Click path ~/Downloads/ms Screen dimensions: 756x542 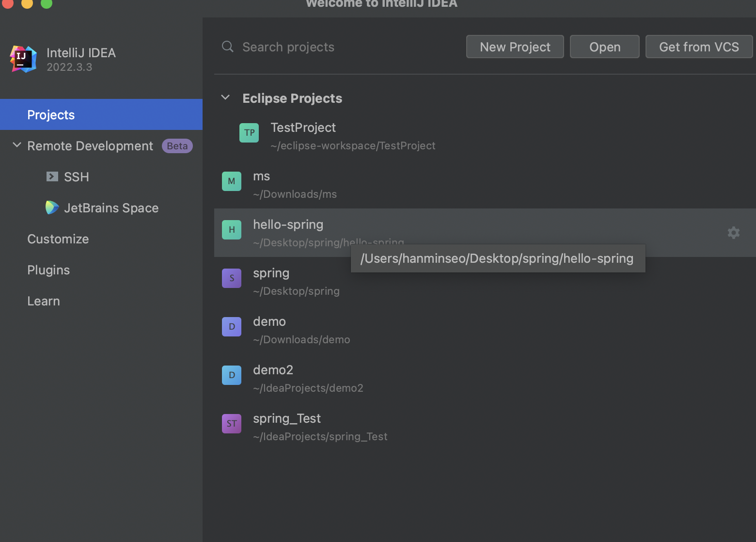tap(295, 194)
